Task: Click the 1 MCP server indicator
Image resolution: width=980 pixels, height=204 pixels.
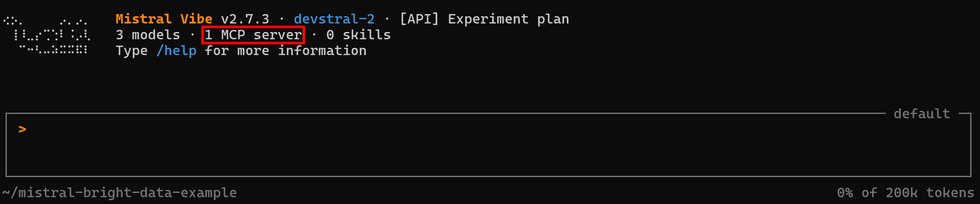Action: 253,35
